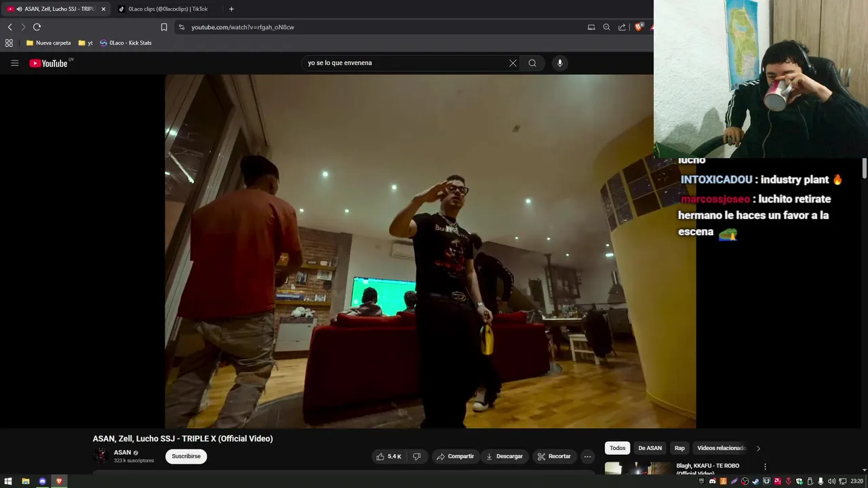Subscribe with the Suscribirse button
This screenshot has height=488, width=868.
[x=186, y=457]
